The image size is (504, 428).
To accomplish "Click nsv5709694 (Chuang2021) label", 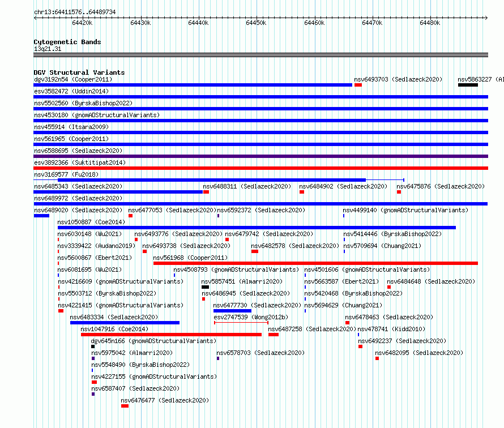I will coord(382,246).
